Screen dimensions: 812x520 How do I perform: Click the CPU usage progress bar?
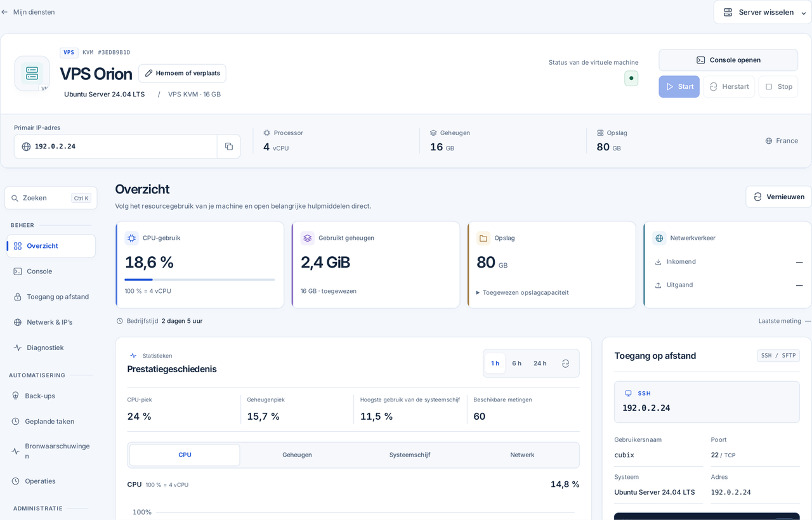(x=200, y=280)
